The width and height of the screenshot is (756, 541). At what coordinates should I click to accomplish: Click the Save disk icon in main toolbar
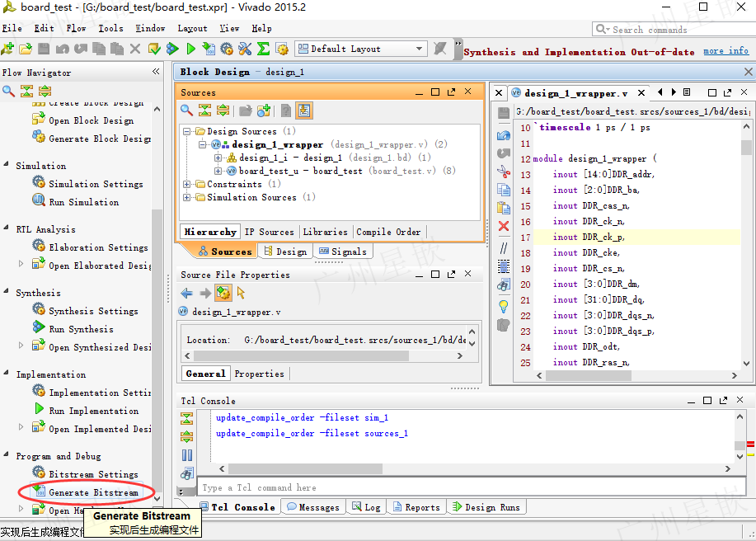click(44, 49)
